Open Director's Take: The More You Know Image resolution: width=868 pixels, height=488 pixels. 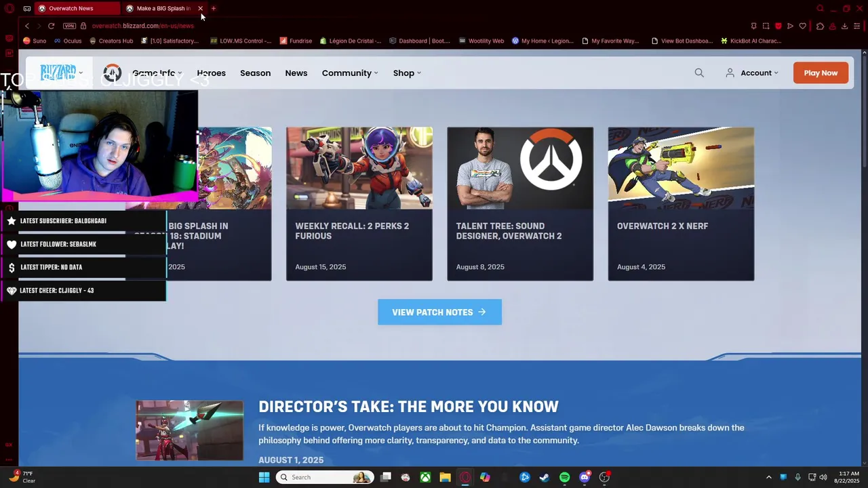click(x=408, y=407)
